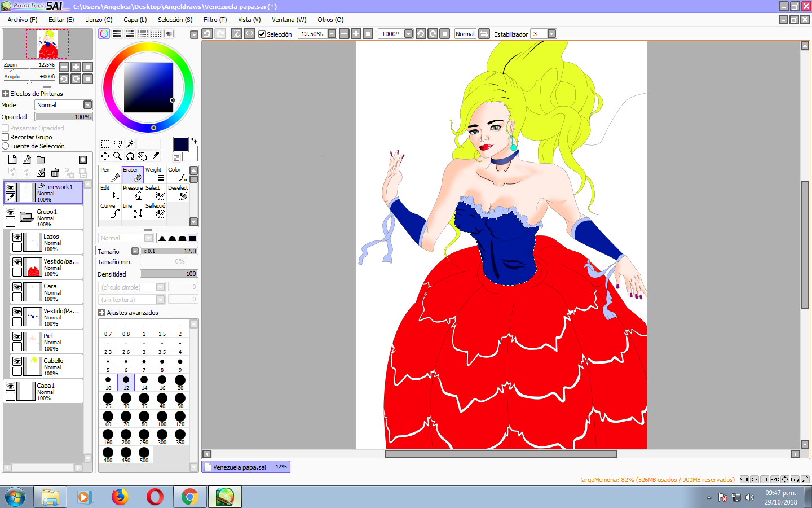Open the Estabilizador value dropdown
812x508 pixels.
click(x=551, y=34)
